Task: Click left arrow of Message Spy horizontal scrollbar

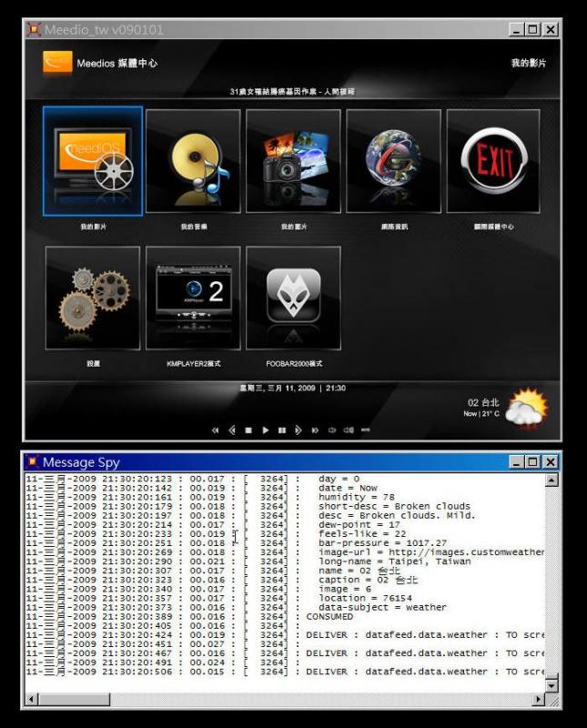Action: (32, 699)
